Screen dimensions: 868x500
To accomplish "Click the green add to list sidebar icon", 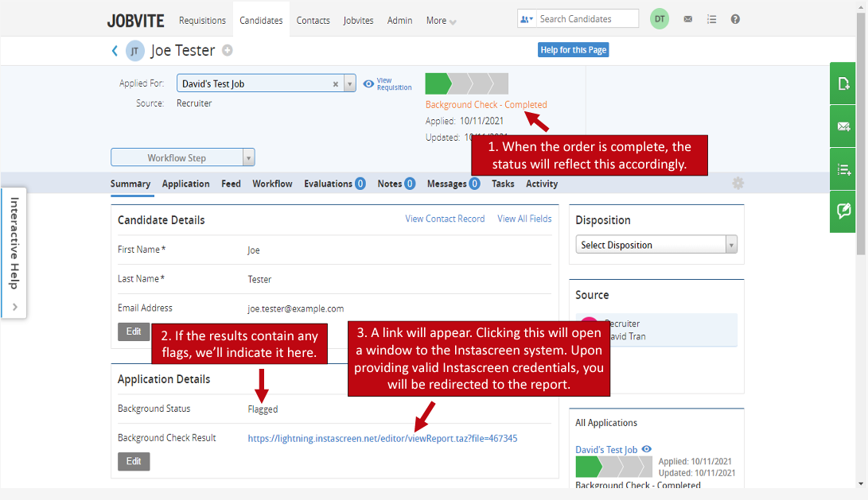I will pyautogui.click(x=843, y=169).
